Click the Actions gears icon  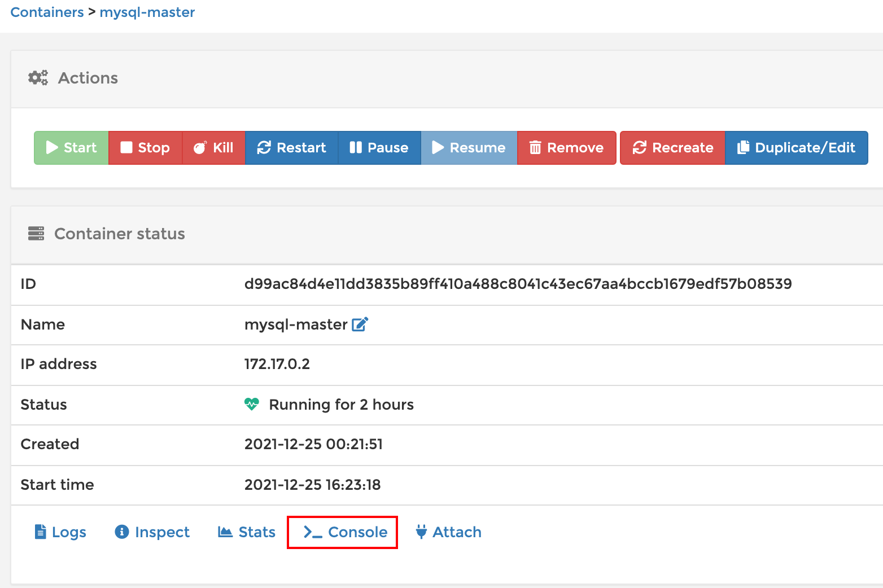[x=37, y=77]
